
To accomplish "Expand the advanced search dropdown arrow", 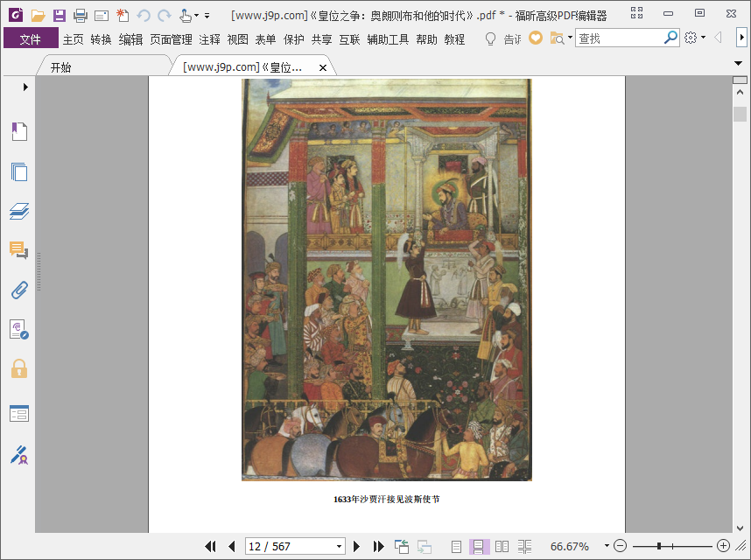I will 570,38.
